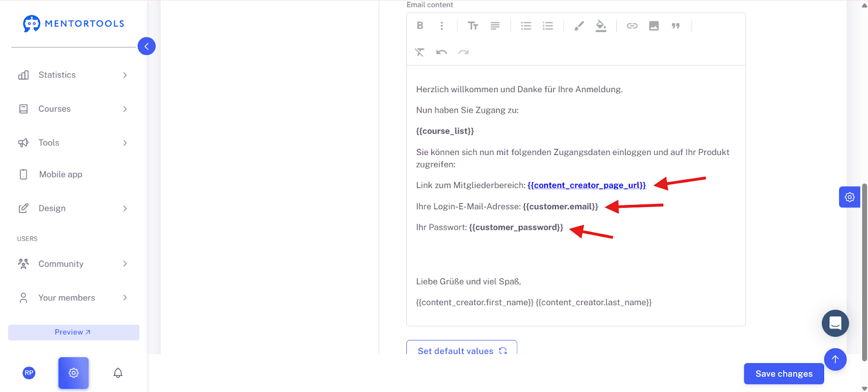Click the {{content_creator_page_url}} link
The image size is (868, 392).
pyautogui.click(x=586, y=185)
